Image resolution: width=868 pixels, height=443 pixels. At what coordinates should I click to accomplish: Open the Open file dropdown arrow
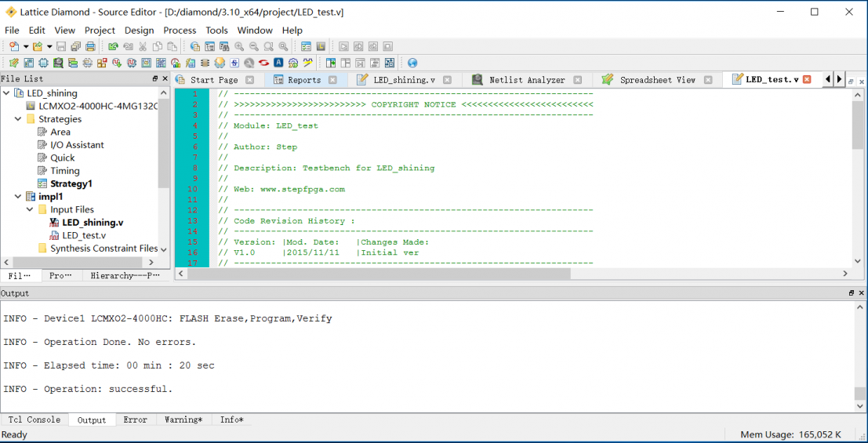tap(49, 46)
